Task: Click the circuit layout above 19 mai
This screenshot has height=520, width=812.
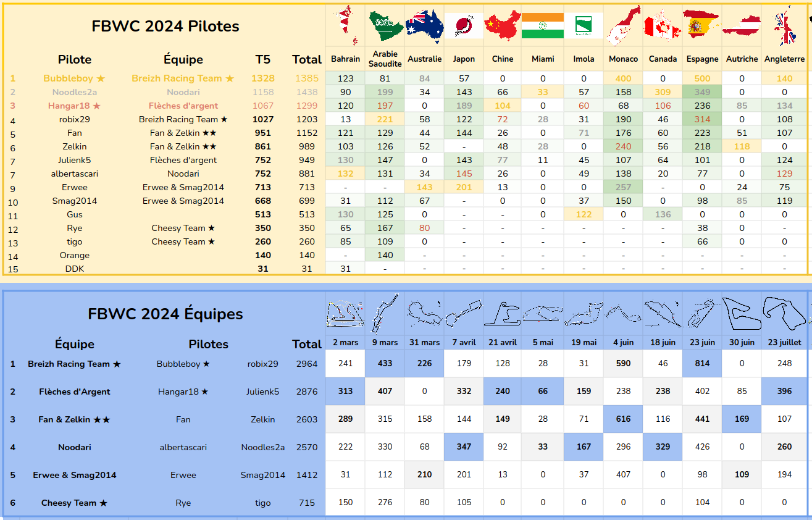Action: [584, 314]
